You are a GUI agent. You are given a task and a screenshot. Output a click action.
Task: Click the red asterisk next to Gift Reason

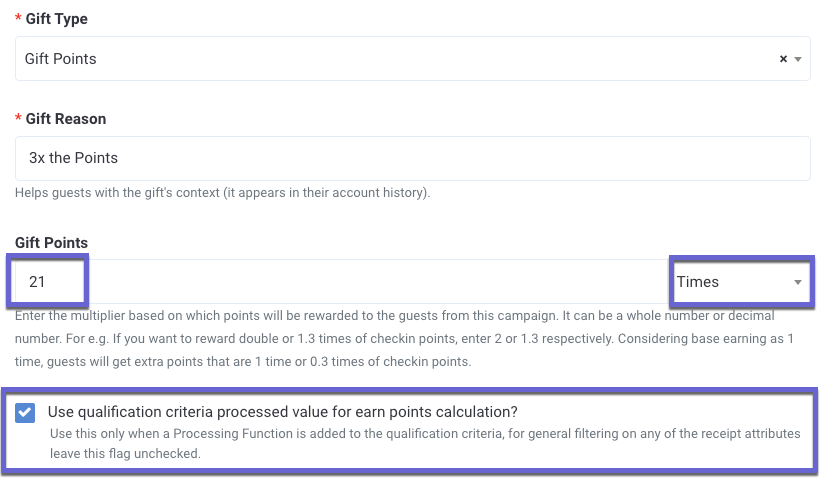click(x=18, y=119)
